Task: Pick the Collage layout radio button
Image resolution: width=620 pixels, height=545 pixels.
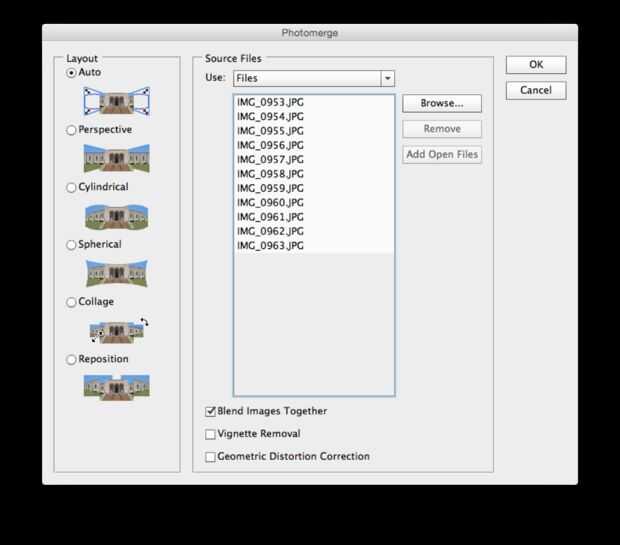Action: (71, 302)
